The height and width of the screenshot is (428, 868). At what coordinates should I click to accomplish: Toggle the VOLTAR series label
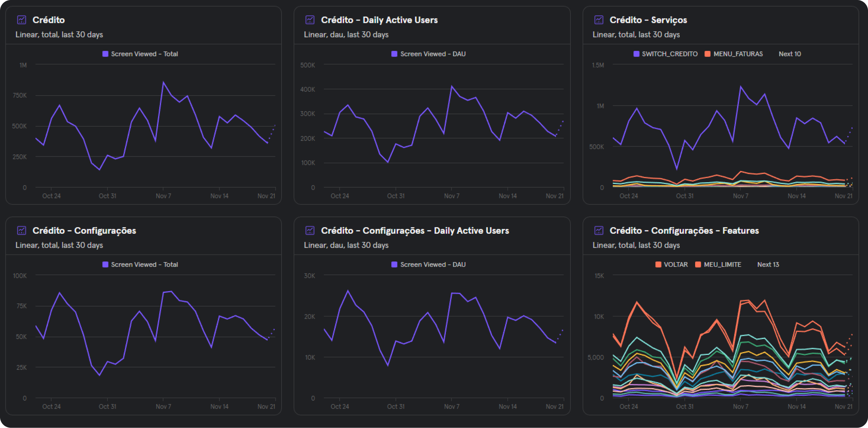(676, 264)
